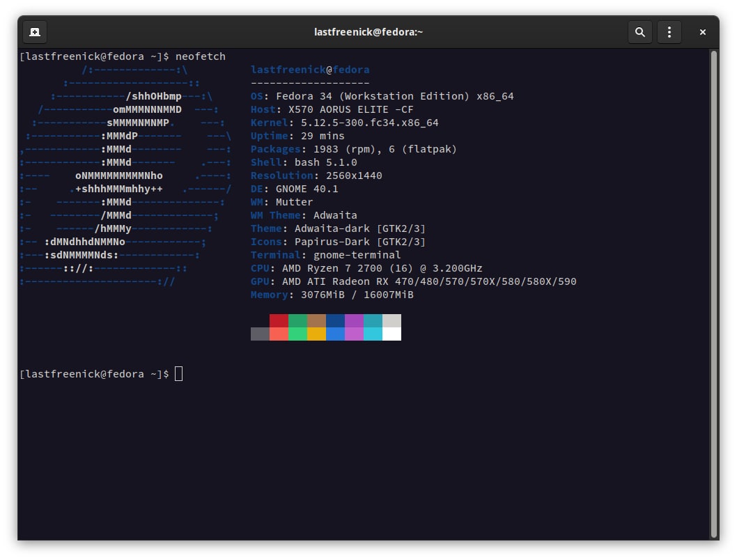Click the magenta-pink color block
This screenshot has width=737, height=560.
point(354,334)
